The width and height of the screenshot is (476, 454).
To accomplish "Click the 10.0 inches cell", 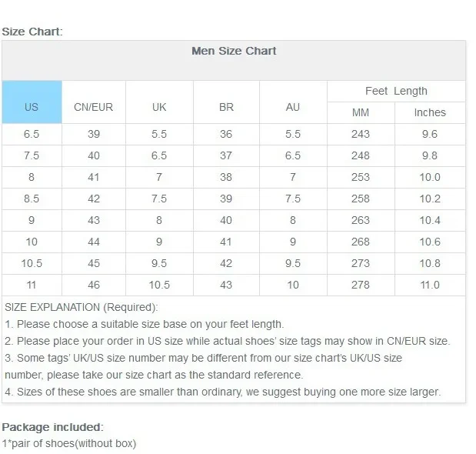I will (x=430, y=177).
